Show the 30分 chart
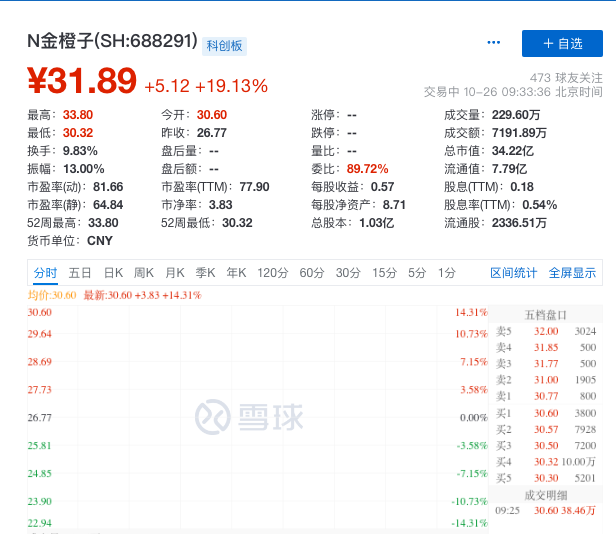This screenshot has width=616, height=534. click(348, 272)
